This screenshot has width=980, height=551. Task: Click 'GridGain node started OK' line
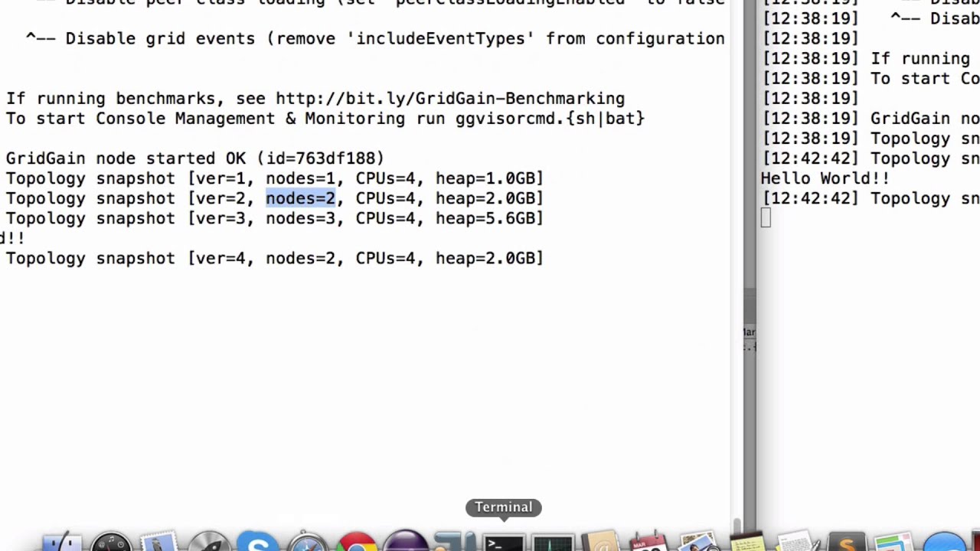point(194,158)
